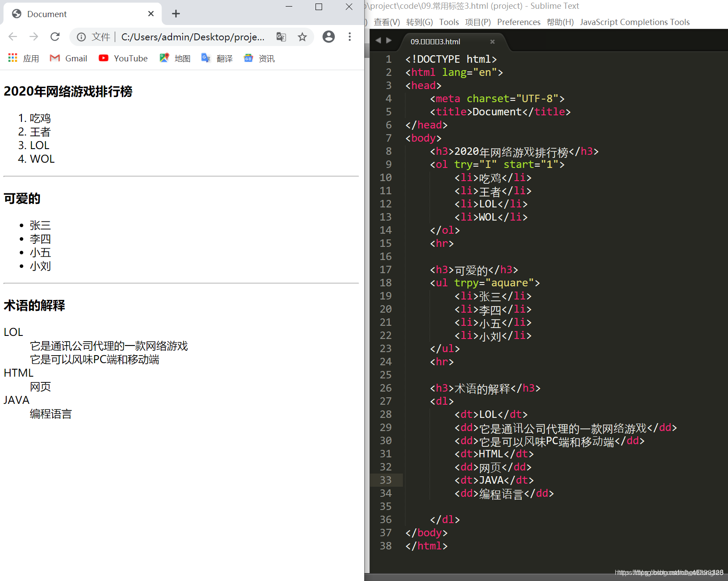Screen dimensions: 728x581
Task: Click the HTML term in definition list
Action: click(18, 373)
